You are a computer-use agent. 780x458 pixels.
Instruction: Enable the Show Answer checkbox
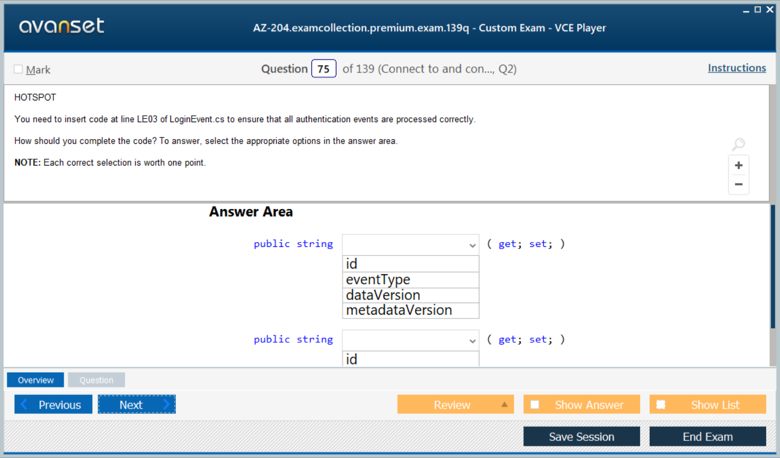[535, 405]
